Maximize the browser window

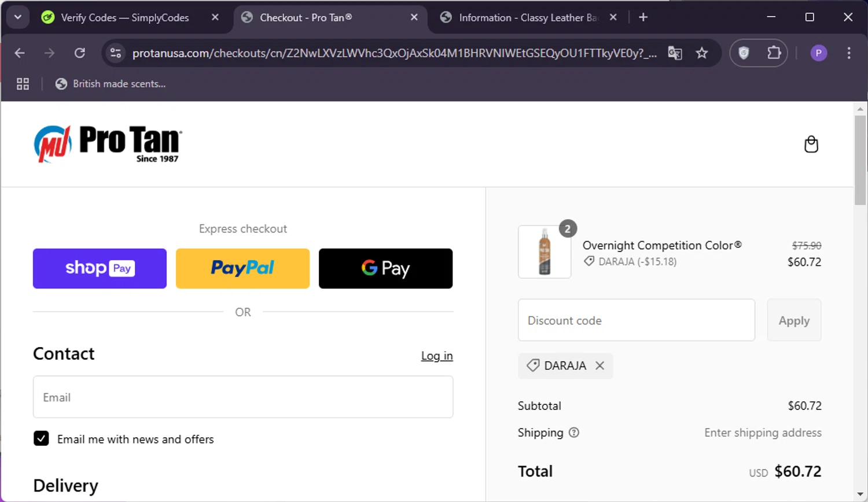pos(810,17)
